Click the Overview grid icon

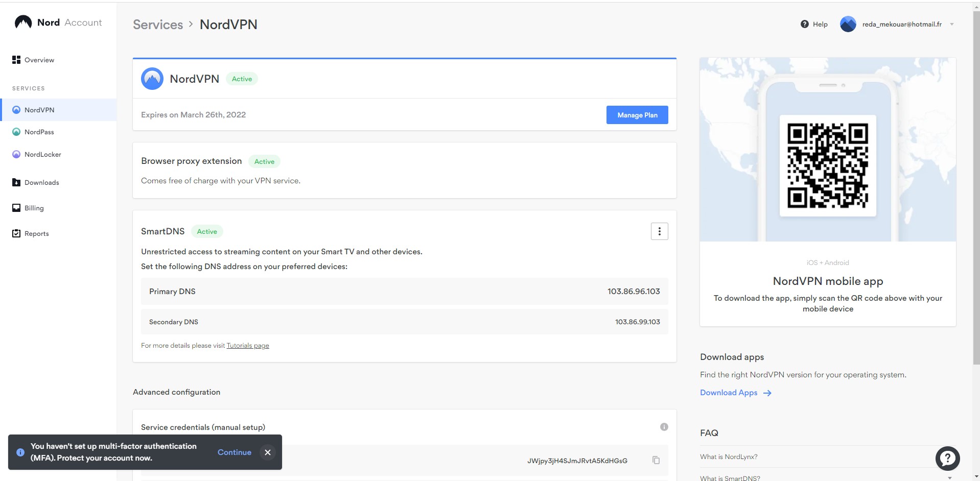[x=16, y=60]
